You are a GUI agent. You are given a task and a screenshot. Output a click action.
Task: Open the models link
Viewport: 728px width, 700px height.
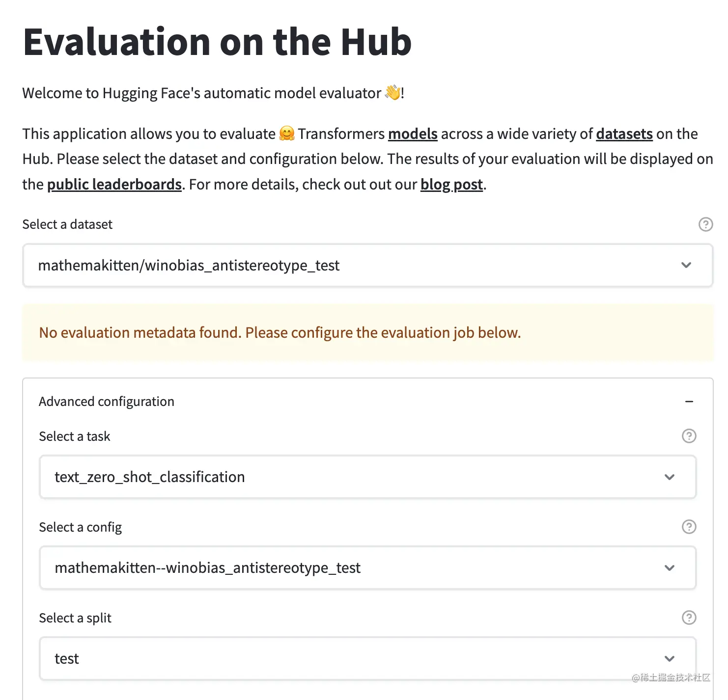coord(413,134)
